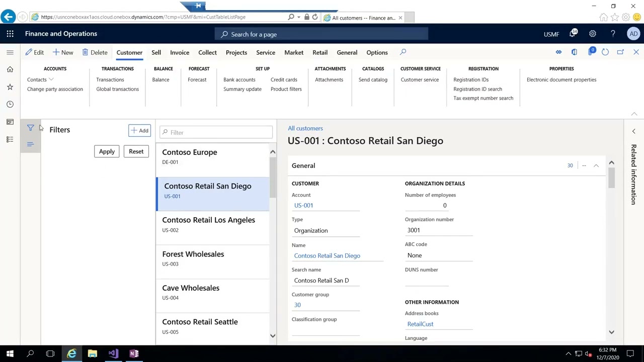
Task: Expand the navigation pane hamburger icon
Action: 10,52
